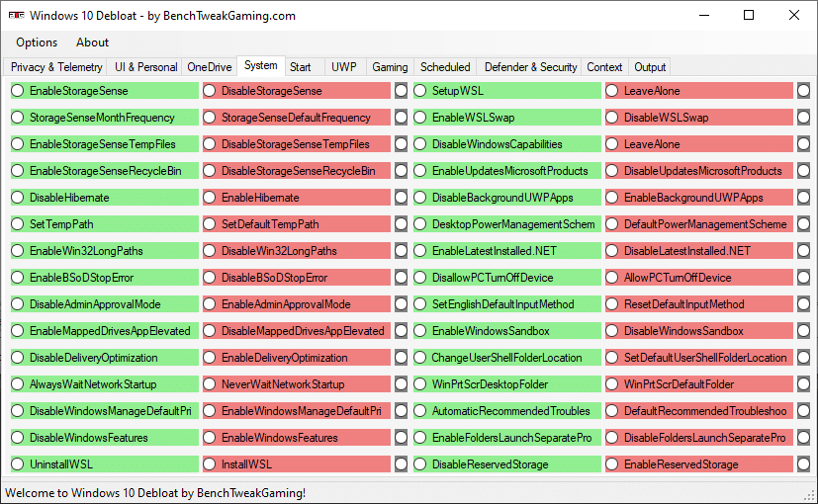Select DisableBSoDStopError option
The width and height of the screenshot is (818, 504).
(297, 278)
